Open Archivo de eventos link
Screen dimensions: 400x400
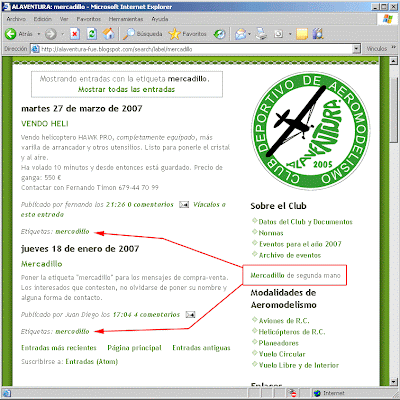[290, 255]
